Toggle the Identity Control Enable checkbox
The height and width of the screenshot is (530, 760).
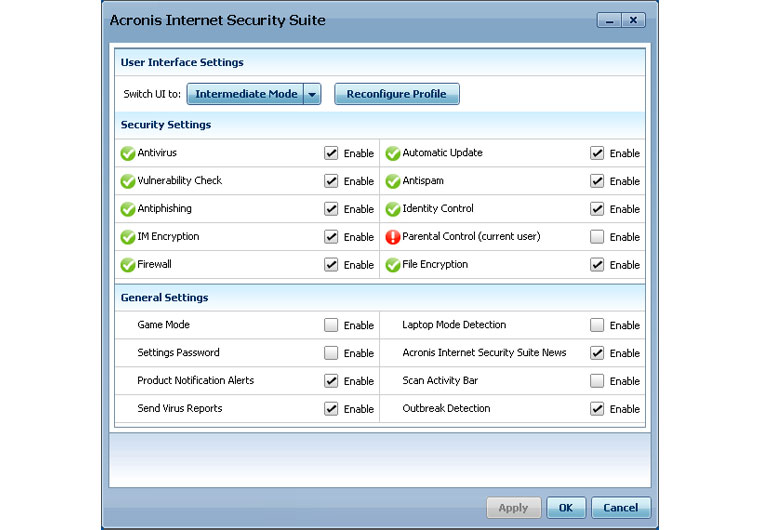coord(597,209)
